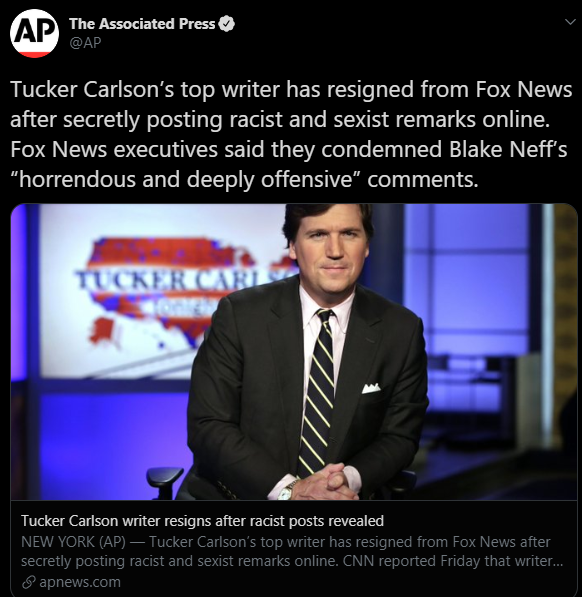Click 'Blake Neff's' in the tweet text
The image size is (582, 597).
(x=508, y=149)
